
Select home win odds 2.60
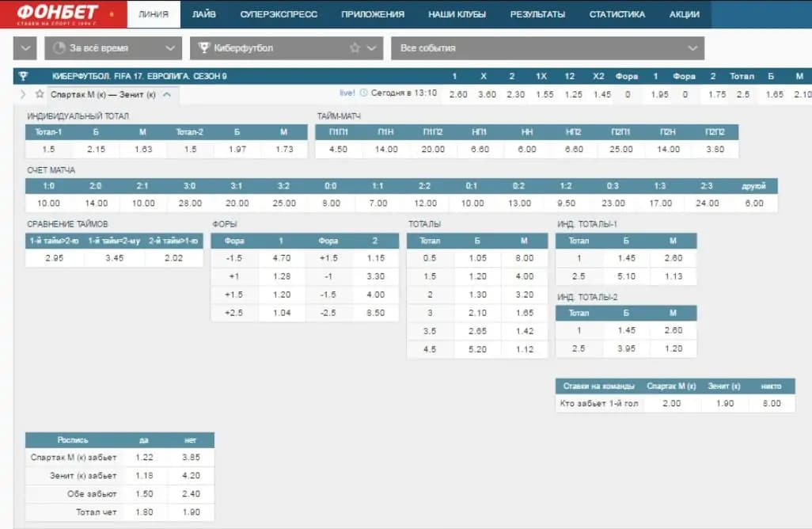click(458, 95)
